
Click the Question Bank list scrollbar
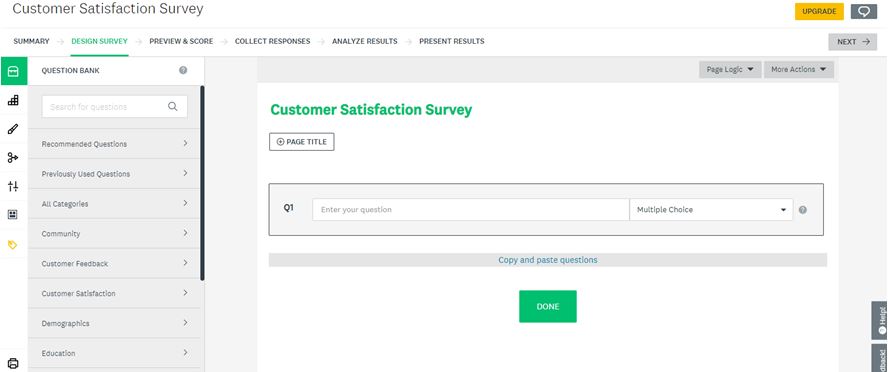[202, 183]
